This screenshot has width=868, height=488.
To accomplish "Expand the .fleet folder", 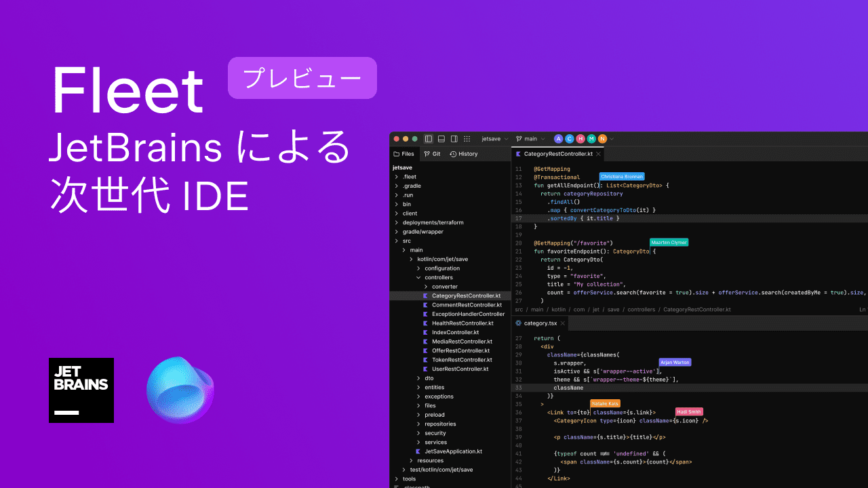I will click(x=397, y=176).
